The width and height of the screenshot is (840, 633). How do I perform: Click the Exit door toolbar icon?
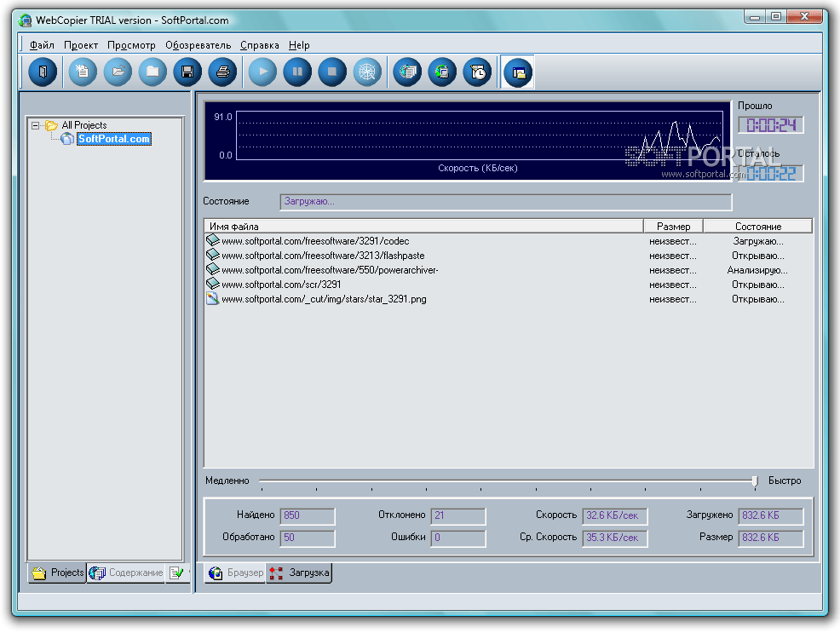coord(42,72)
